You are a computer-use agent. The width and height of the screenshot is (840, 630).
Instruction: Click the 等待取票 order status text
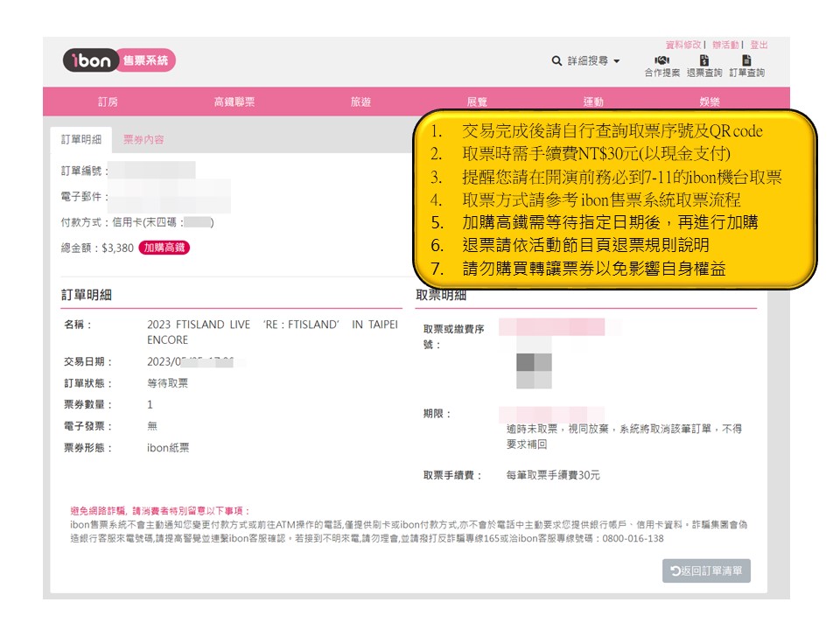[x=168, y=383]
